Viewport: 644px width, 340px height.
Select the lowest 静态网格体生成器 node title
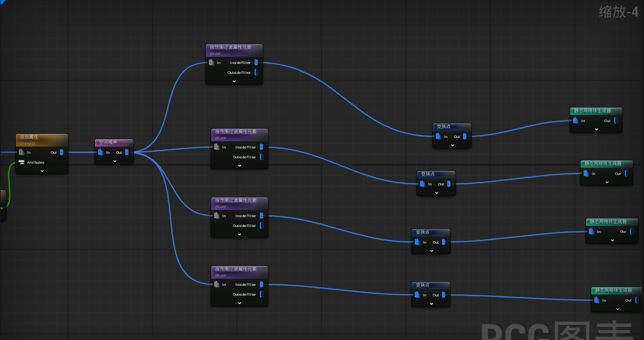point(614,290)
